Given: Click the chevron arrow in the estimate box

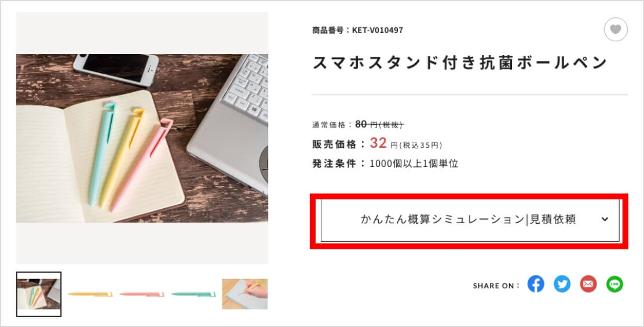Looking at the screenshot, I should click(605, 219).
